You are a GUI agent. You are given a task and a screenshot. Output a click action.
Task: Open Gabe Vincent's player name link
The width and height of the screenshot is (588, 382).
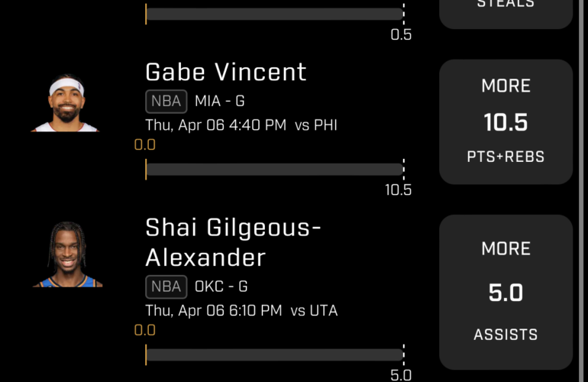coord(226,73)
